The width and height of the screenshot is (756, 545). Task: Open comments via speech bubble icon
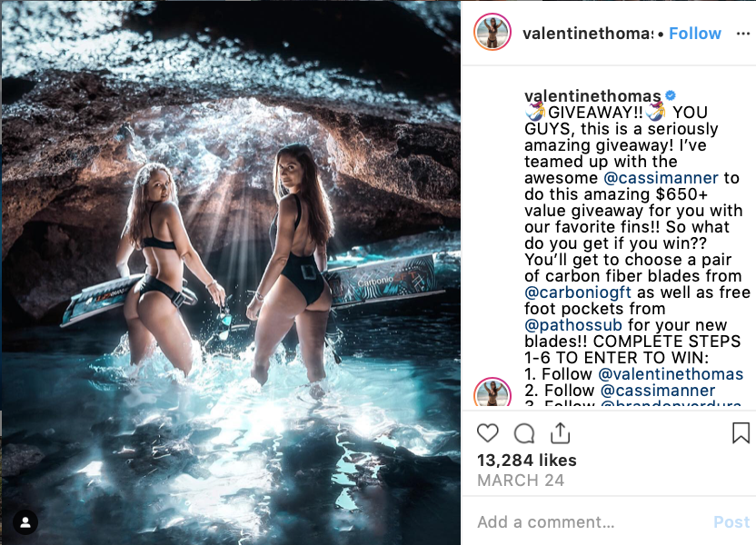[x=524, y=433]
